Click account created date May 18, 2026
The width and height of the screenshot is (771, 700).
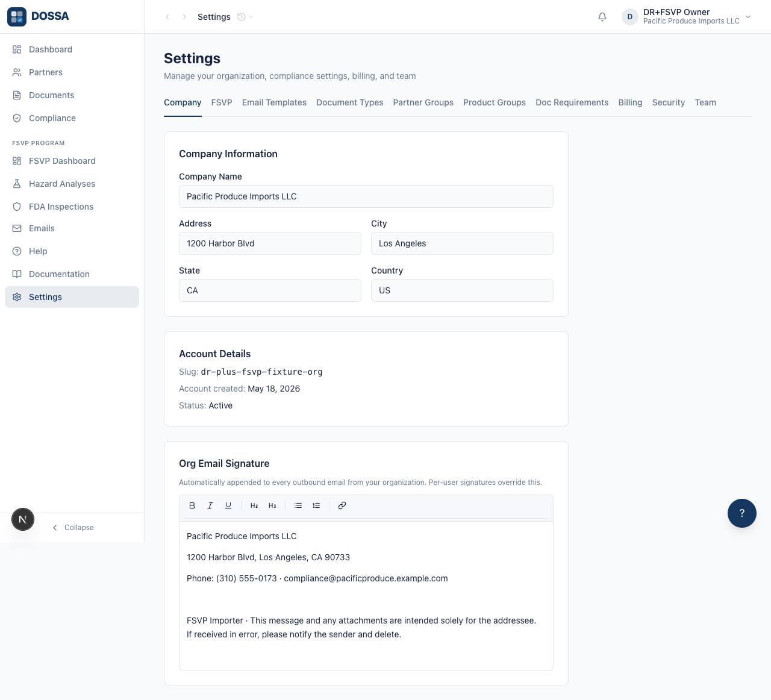[x=274, y=389]
